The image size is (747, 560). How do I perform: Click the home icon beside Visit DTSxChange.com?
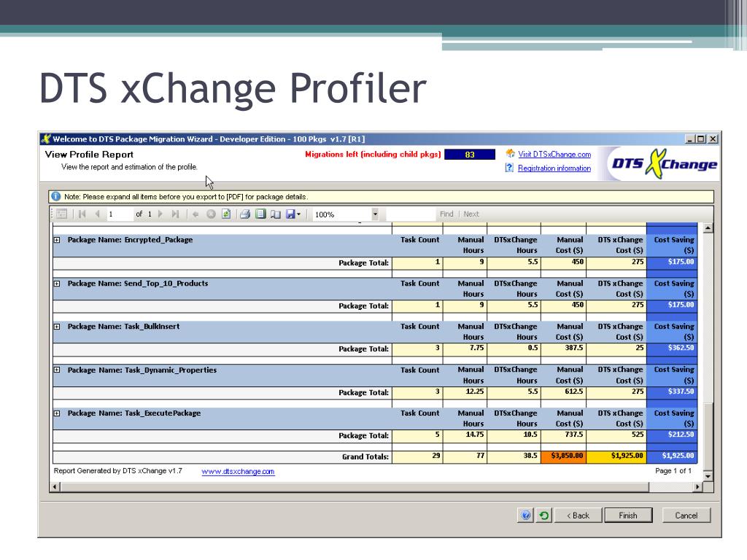coord(510,153)
